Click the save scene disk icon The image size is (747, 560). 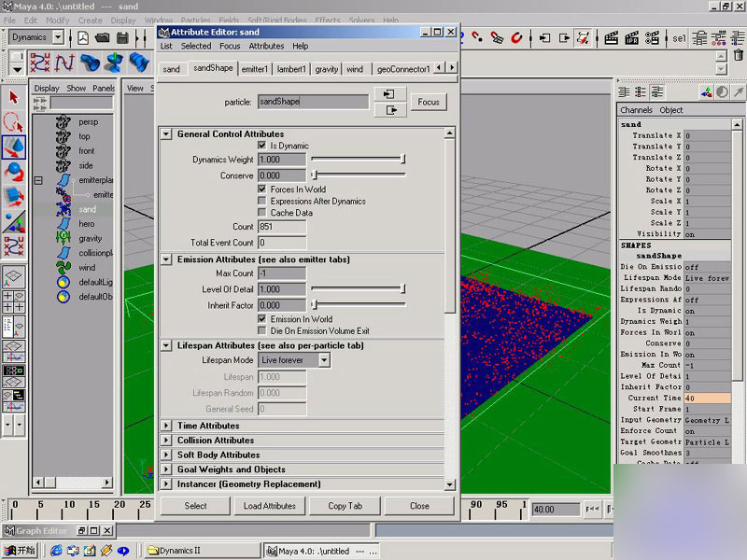122,37
